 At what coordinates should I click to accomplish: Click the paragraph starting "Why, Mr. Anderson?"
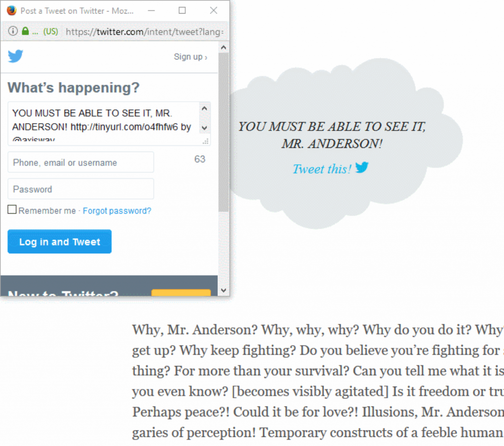coord(318,381)
